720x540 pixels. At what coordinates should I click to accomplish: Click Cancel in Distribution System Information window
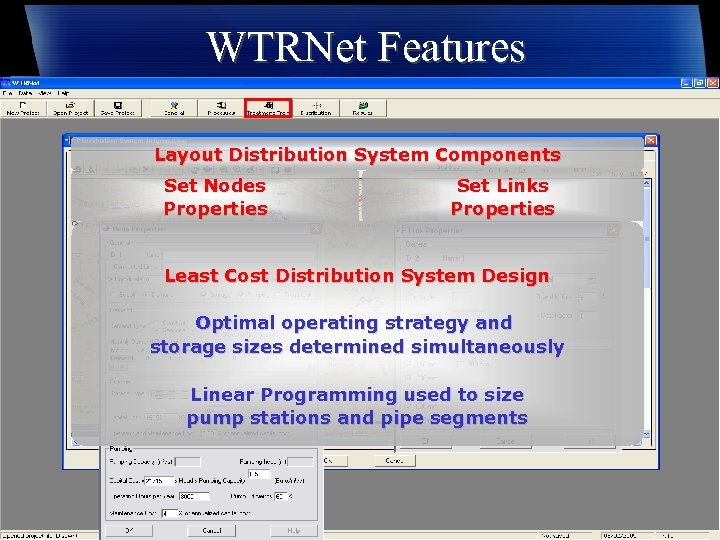(x=394, y=461)
